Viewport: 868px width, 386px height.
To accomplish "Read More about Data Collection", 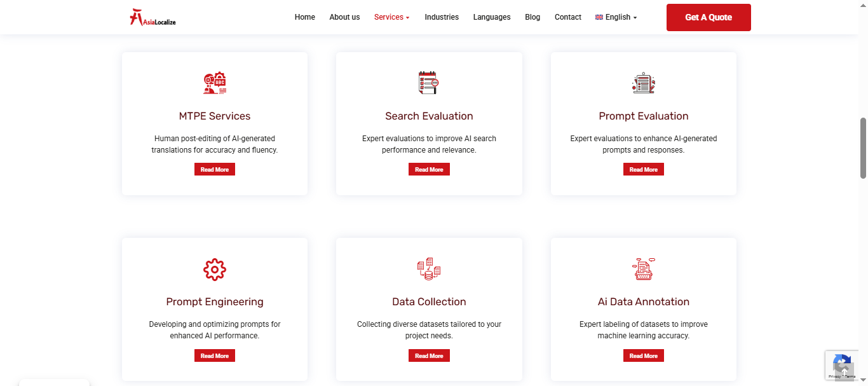I will tap(429, 355).
